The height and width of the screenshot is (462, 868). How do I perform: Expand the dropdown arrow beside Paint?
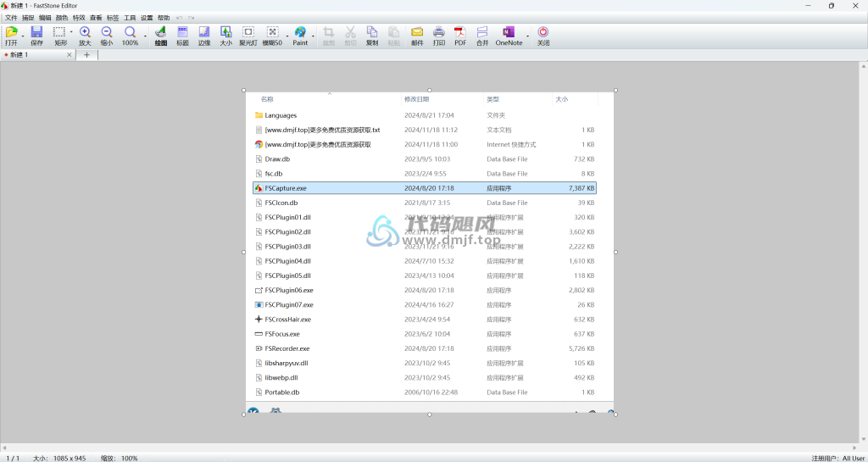(x=313, y=36)
